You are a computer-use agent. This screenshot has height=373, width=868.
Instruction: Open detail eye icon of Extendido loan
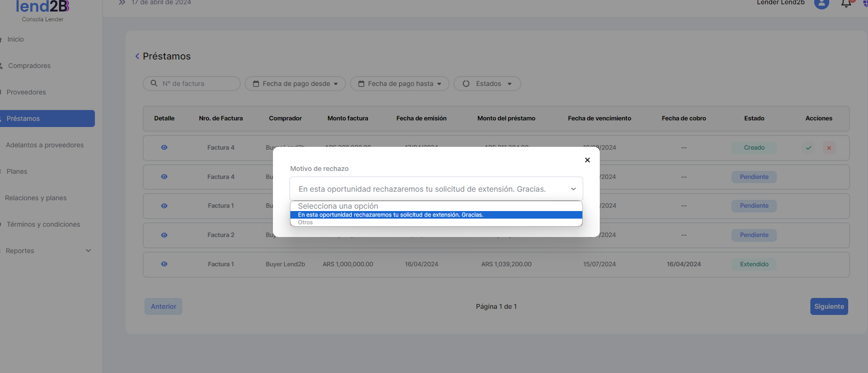[x=164, y=264]
